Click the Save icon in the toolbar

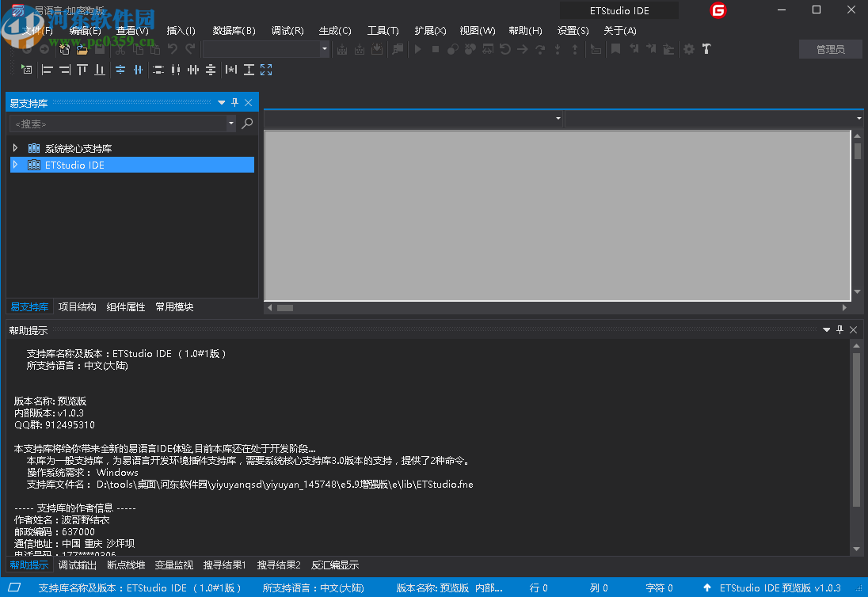tap(101, 49)
